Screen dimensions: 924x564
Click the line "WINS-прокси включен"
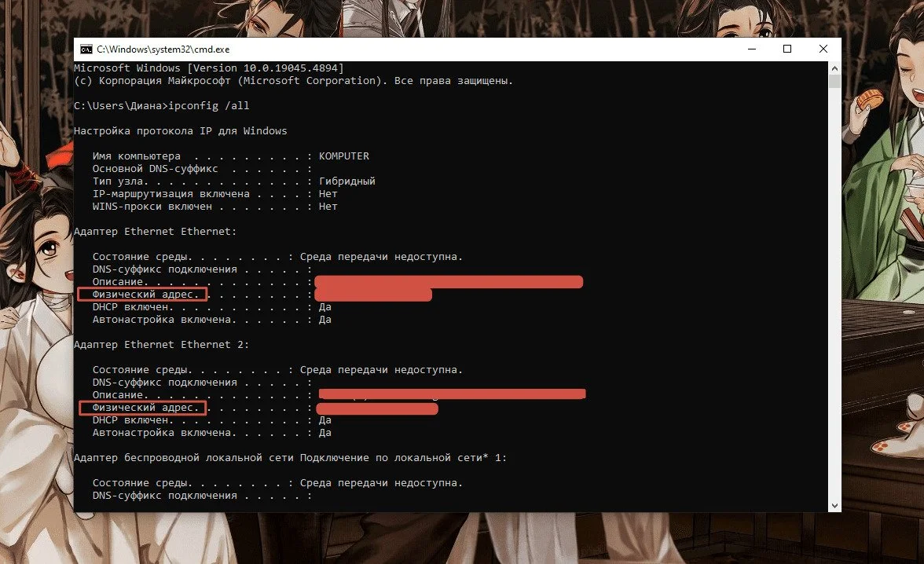215,207
